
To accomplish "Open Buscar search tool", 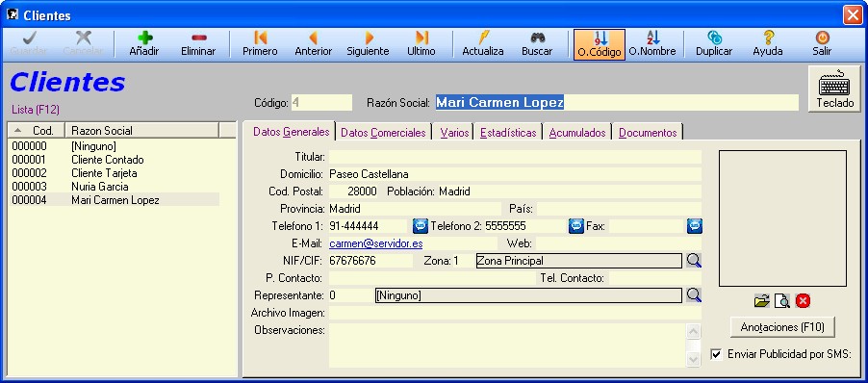I will pos(537,44).
